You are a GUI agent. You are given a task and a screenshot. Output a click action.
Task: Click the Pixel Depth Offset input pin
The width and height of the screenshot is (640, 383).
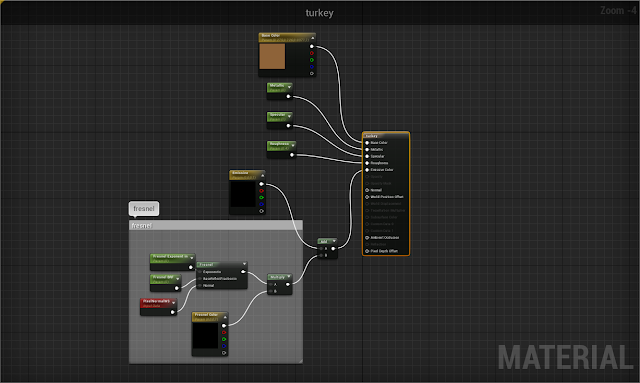tap(367, 251)
